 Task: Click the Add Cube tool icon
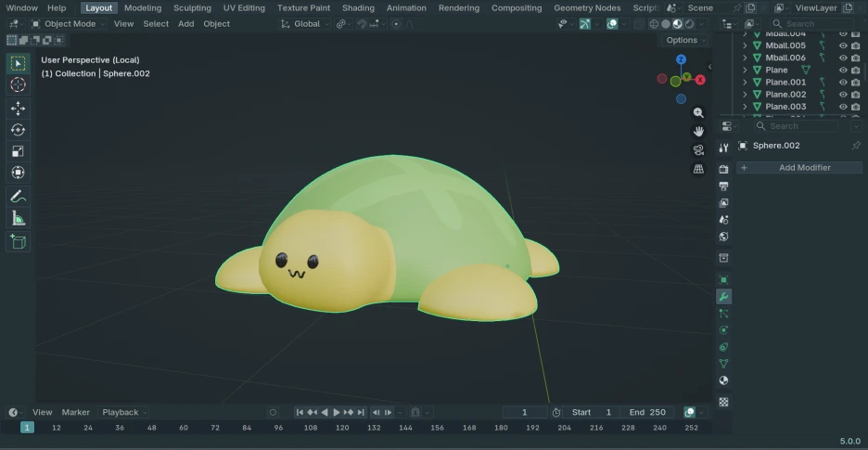point(18,241)
